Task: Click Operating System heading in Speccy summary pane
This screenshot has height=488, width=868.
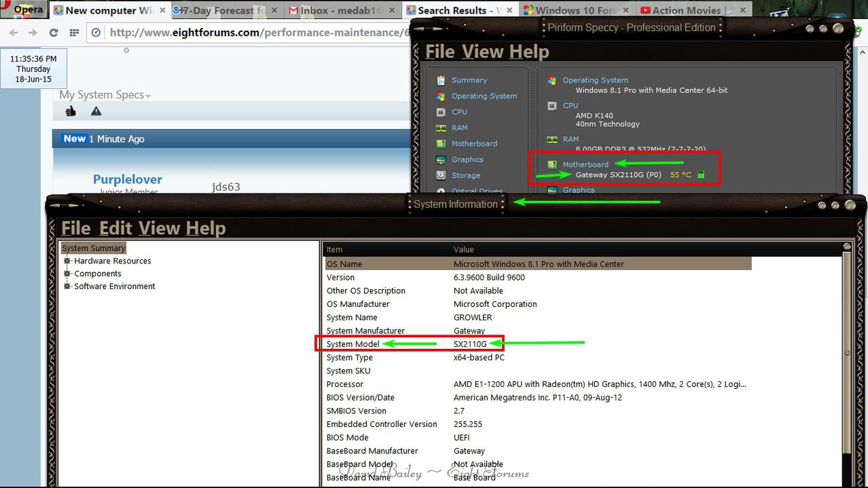Action: point(595,80)
